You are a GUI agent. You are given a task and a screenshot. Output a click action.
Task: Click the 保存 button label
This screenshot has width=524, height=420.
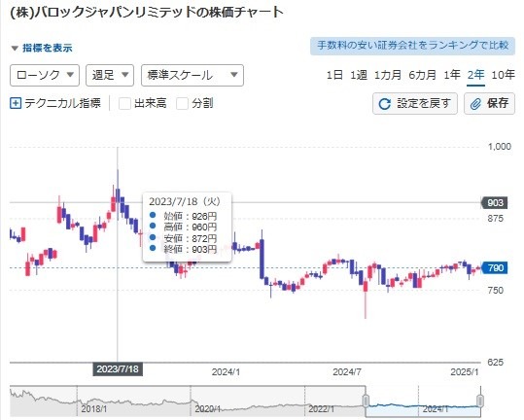[498, 103]
